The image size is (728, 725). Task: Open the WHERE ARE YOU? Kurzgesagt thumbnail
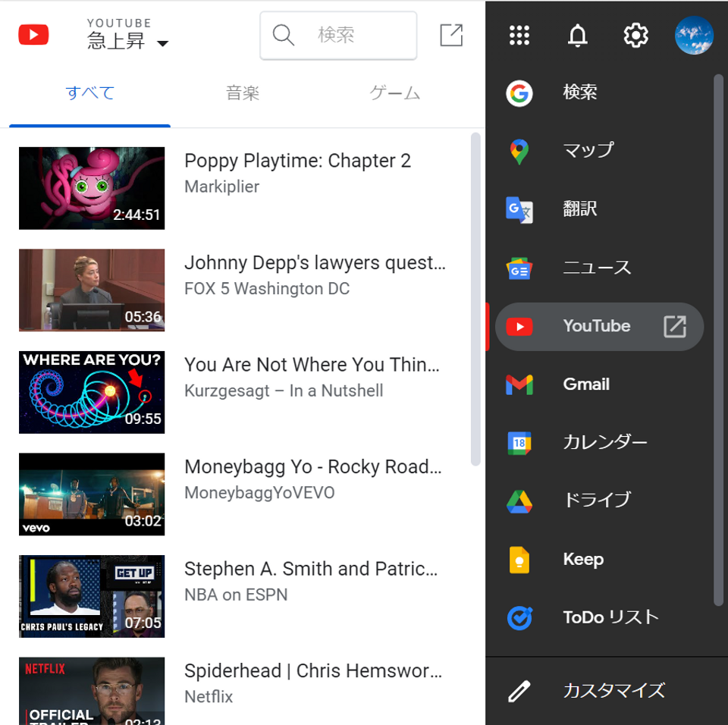pyautogui.click(x=92, y=393)
